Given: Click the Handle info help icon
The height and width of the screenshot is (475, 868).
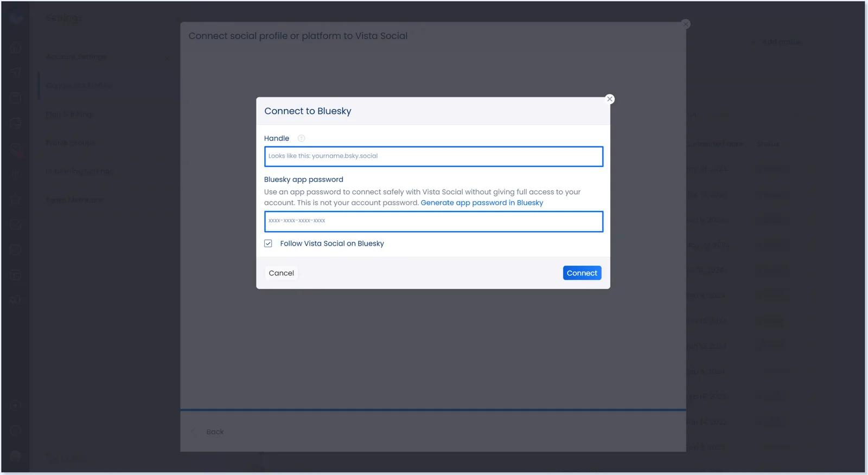Looking at the screenshot, I should click(301, 138).
